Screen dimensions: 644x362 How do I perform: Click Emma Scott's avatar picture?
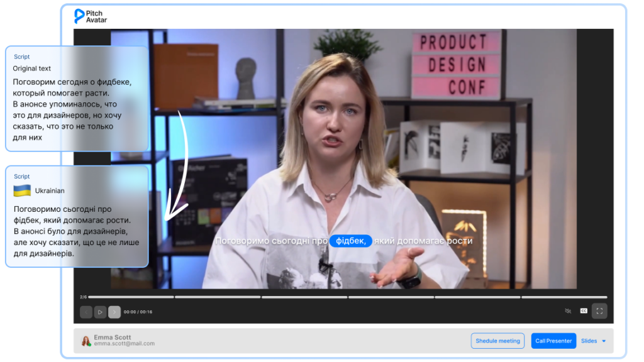click(86, 341)
